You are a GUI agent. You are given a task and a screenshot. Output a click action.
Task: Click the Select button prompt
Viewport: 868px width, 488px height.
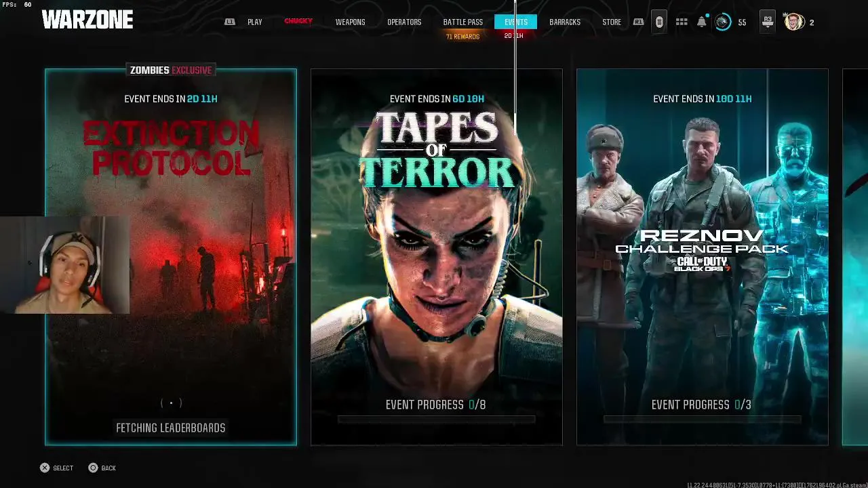(56, 468)
